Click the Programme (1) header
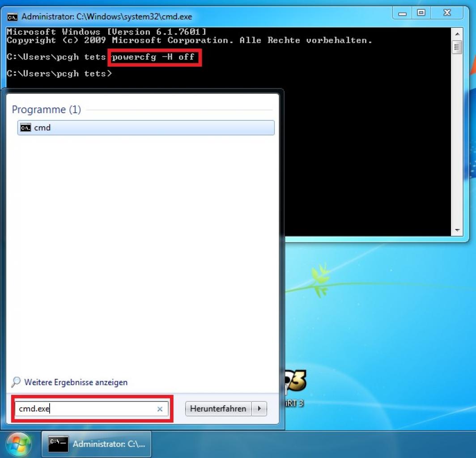The width and height of the screenshot is (476, 458). [x=47, y=110]
